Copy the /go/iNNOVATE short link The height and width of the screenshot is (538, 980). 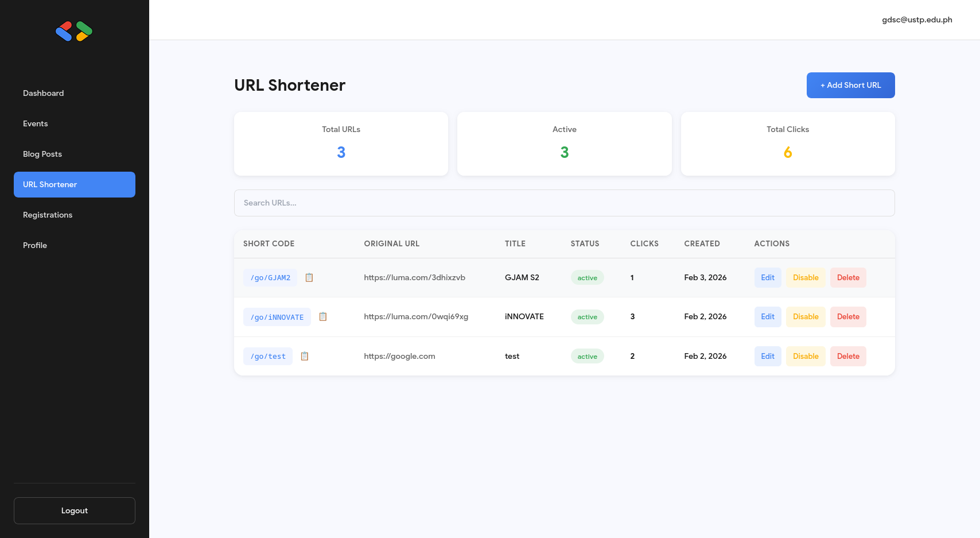(323, 316)
